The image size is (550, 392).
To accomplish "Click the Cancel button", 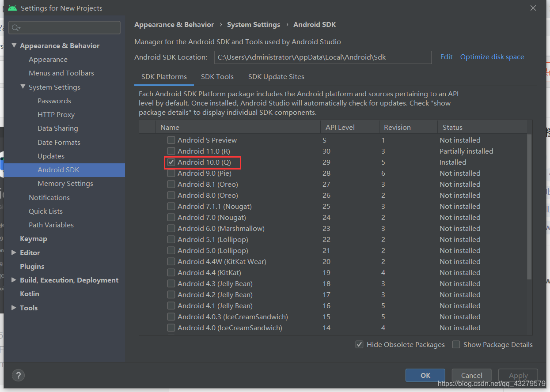I will click(x=471, y=375).
